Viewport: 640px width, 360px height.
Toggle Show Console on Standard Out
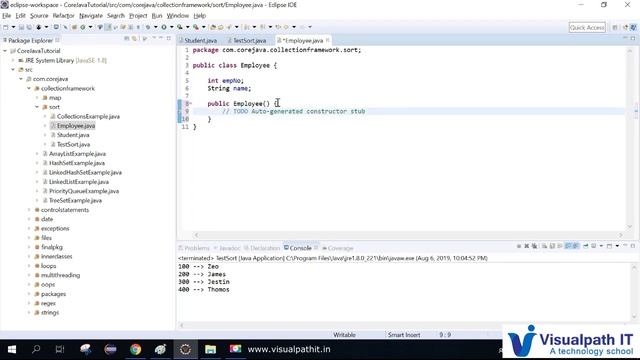tap(568, 246)
